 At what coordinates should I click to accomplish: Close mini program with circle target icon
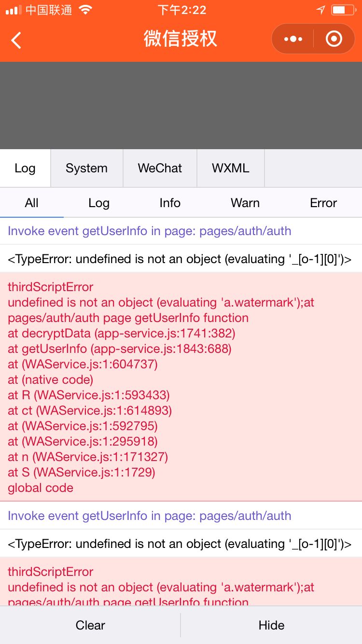click(334, 39)
